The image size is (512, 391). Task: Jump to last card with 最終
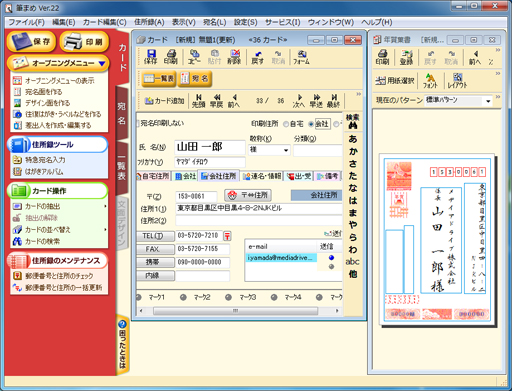point(333,101)
